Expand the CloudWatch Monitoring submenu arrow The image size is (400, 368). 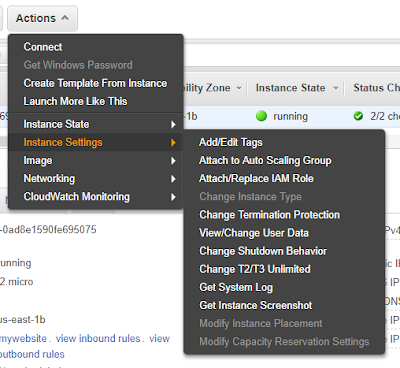(x=173, y=197)
